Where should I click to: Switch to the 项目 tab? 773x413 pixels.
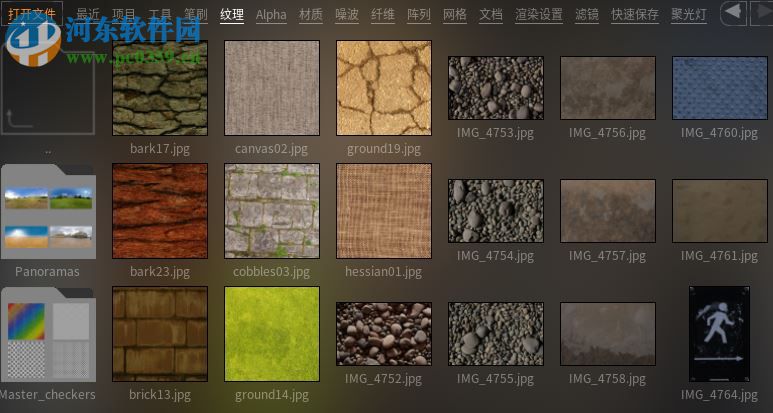pos(124,15)
